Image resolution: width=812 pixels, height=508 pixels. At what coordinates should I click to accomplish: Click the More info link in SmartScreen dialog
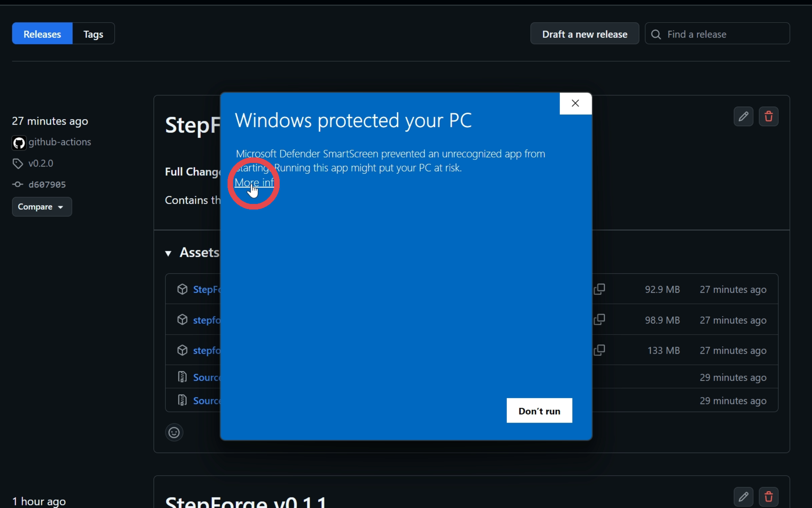point(254,182)
